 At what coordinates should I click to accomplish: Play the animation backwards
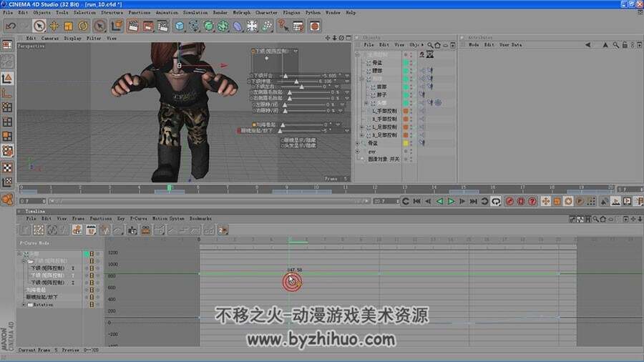[x=439, y=201]
